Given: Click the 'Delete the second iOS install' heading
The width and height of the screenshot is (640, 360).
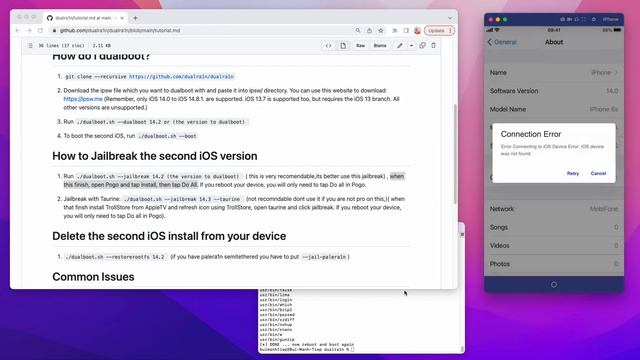Looking at the screenshot, I should (x=169, y=236).
